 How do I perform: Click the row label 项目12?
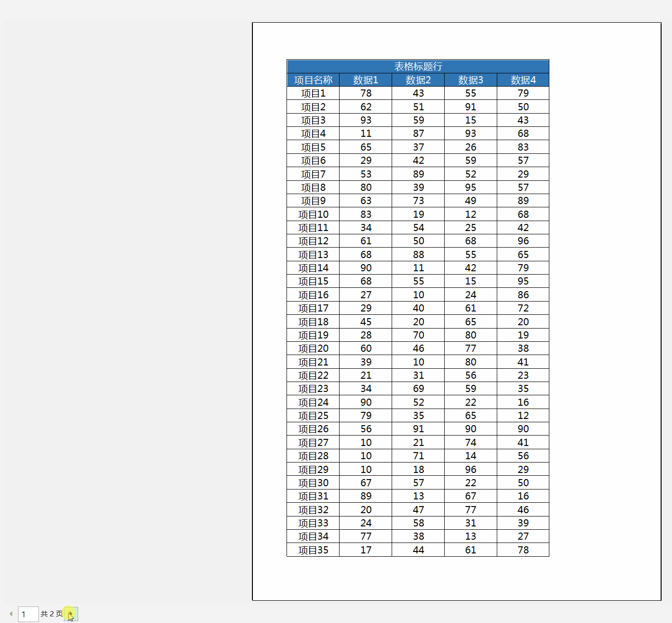(314, 241)
